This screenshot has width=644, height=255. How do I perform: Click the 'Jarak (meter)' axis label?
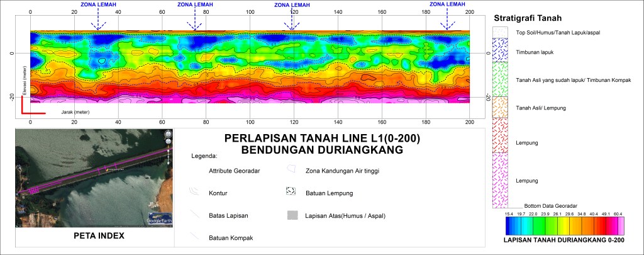(x=75, y=112)
